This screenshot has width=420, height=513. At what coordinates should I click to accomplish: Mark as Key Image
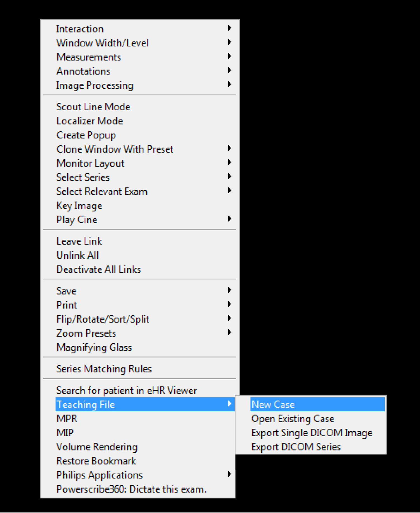point(79,206)
